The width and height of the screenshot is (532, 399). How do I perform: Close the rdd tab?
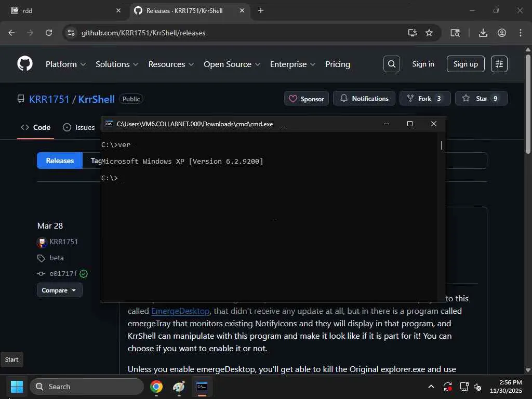[x=118, y=10]
